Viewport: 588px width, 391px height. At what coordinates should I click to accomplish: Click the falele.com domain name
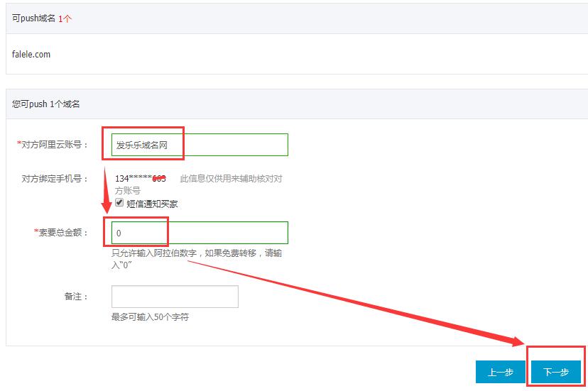pyautogui.click(x=31, y=54)
